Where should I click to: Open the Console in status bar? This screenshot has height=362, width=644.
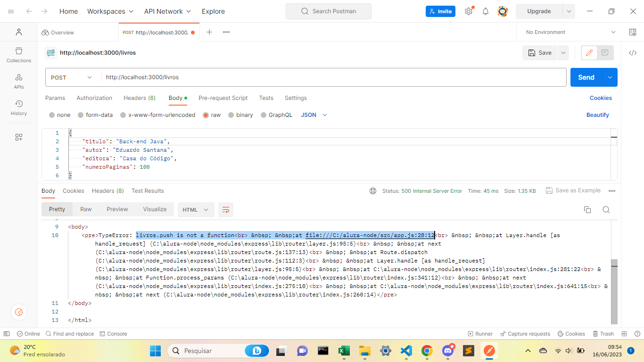114,334
